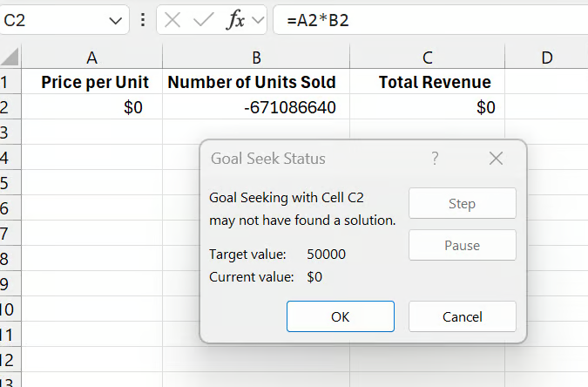Select column A header

tap(91, 58)
